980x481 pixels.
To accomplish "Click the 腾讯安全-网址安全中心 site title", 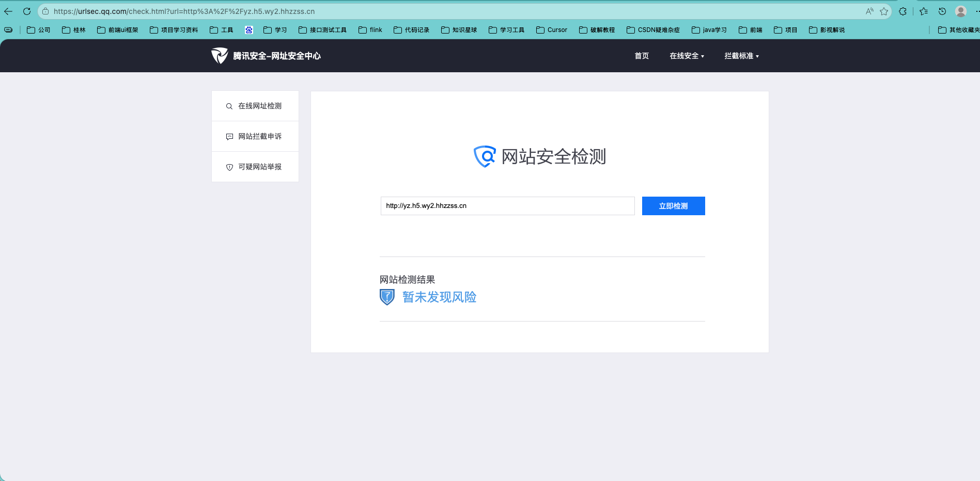I will [x=277, y=56].
